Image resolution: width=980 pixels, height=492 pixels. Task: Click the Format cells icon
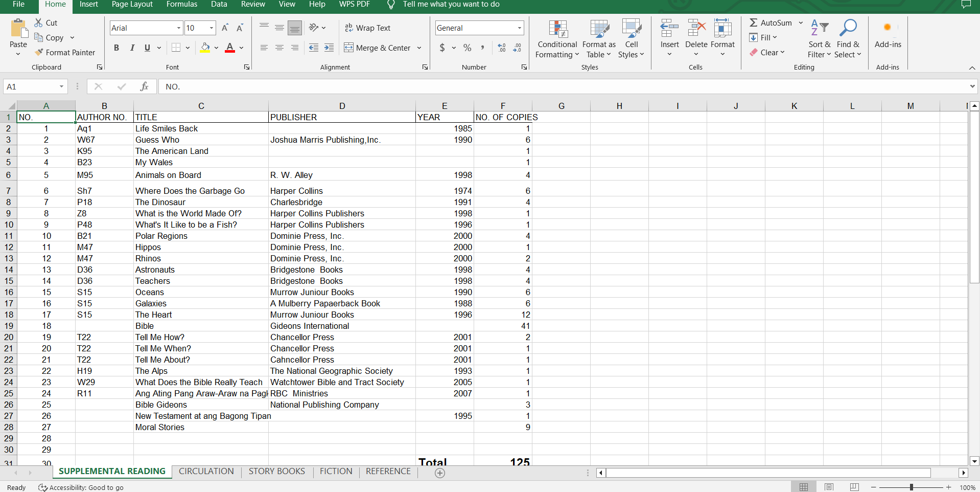[722, 29]
